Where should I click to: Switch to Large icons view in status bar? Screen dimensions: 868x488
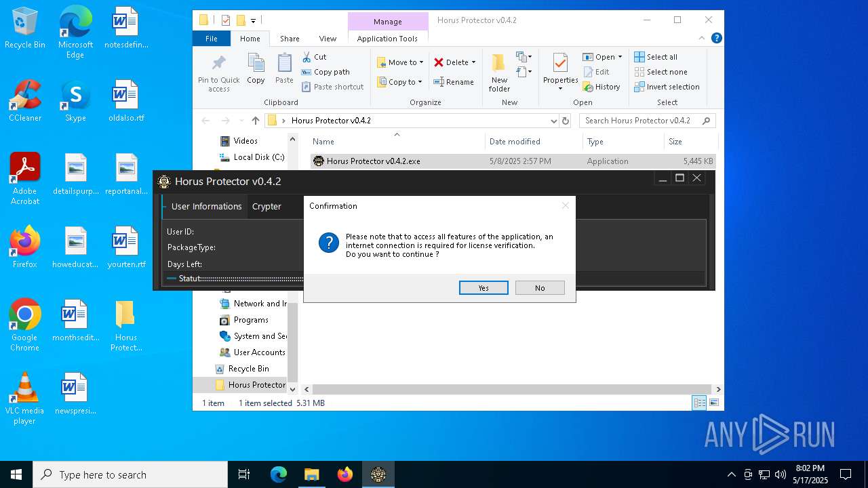click(x=713, y=403)
